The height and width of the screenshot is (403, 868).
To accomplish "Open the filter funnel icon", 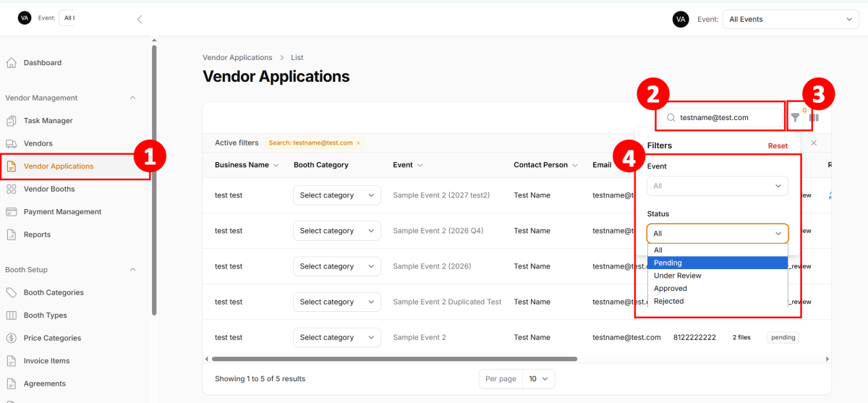I will click(795, 117).
